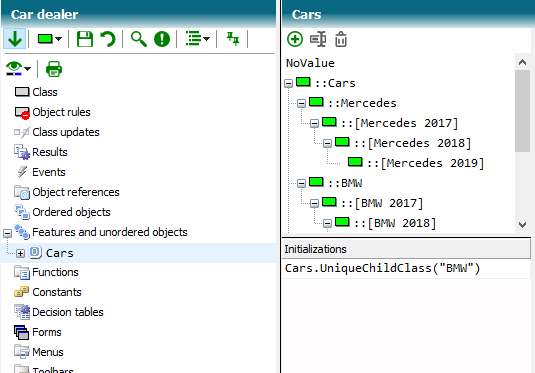
Task: Collapse the ::BMW node
Action: coord(301,184)
